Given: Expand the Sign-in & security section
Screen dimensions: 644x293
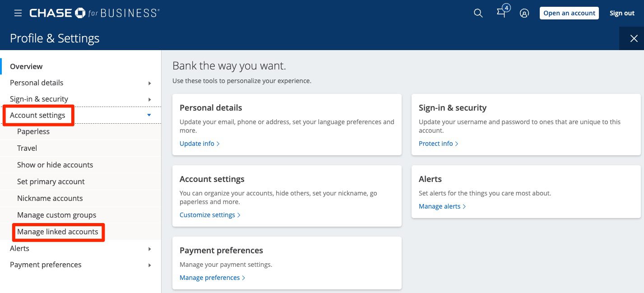Looking at the screenshot, I should 39,99.
